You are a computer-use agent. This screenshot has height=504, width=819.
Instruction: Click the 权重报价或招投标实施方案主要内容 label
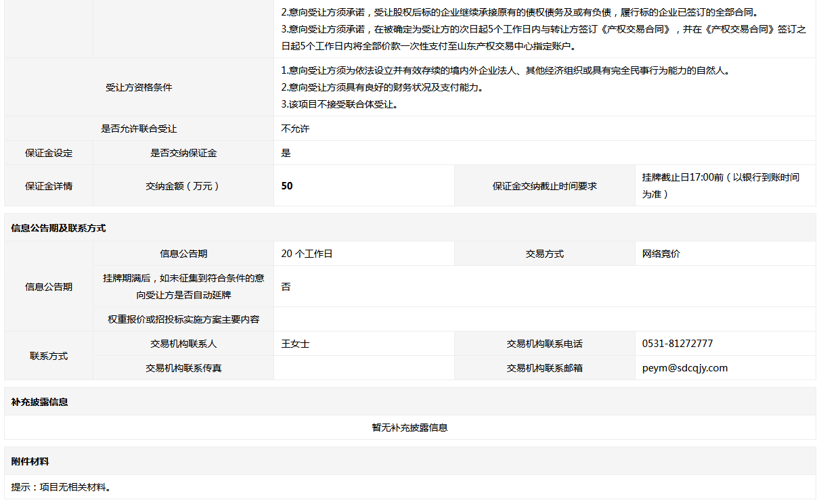coord(183,319)
